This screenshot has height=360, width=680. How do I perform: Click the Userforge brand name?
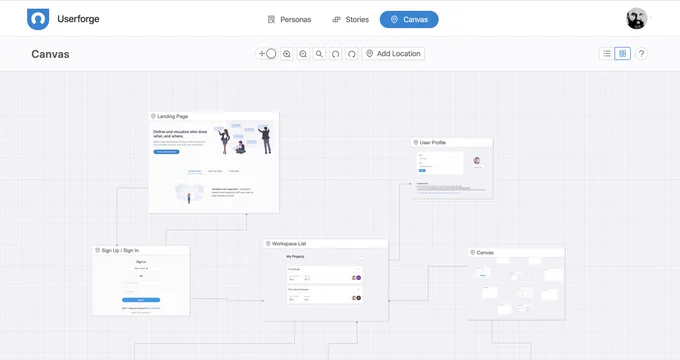pos(78,19)
